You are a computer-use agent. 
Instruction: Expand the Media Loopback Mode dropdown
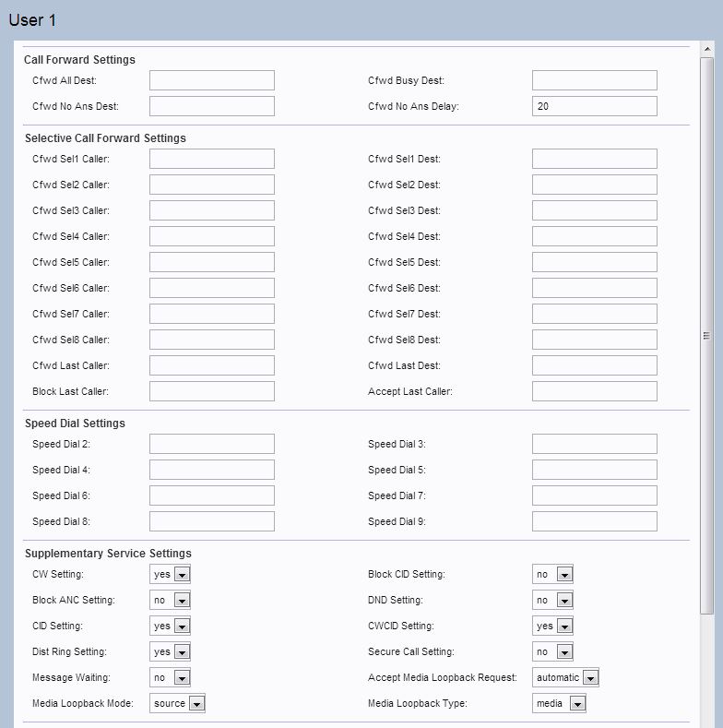click(176, 703)
